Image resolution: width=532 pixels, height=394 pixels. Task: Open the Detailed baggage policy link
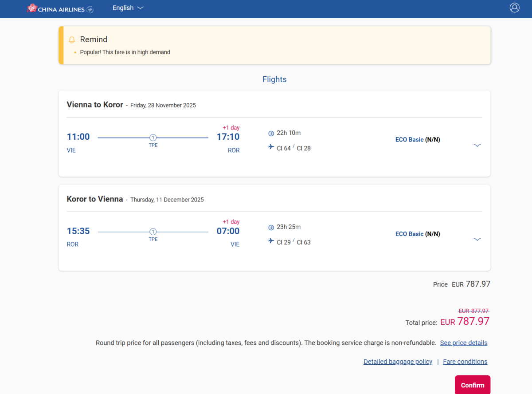[398, 362]
